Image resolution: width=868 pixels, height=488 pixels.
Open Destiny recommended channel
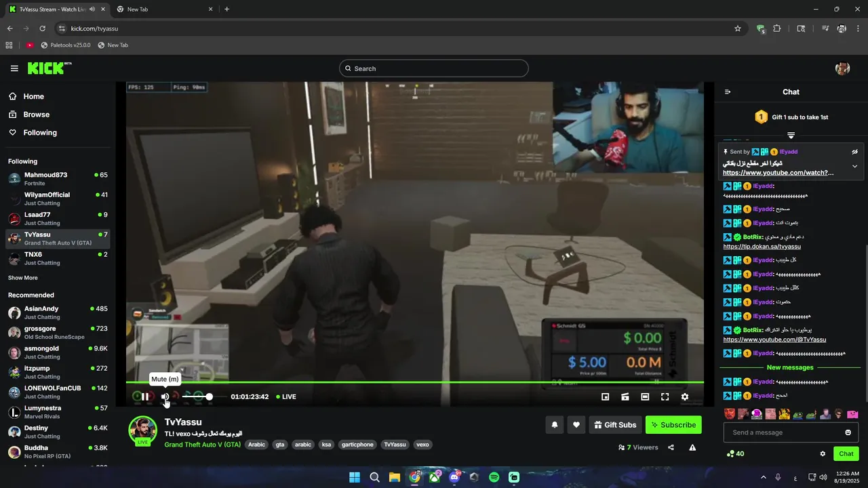(x=58, y=432)
